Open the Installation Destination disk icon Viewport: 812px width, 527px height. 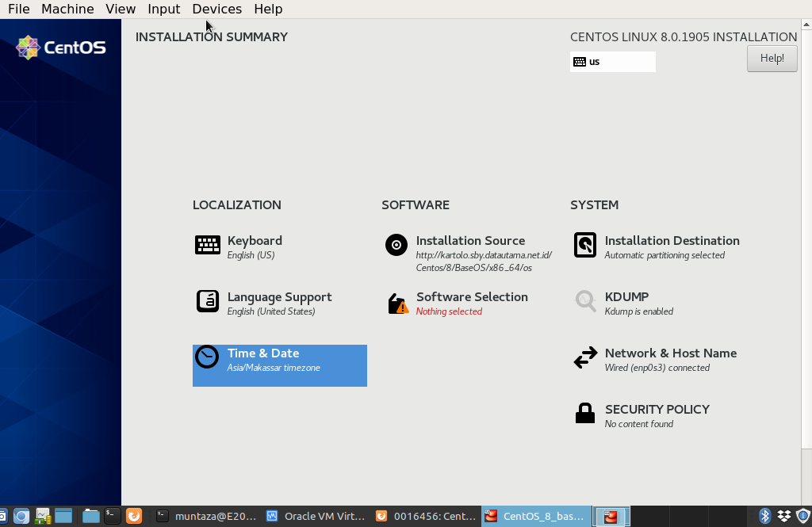click(584, 245)
